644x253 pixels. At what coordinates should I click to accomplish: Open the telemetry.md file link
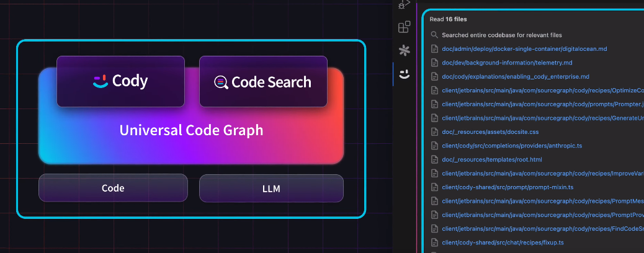[506, 63]
